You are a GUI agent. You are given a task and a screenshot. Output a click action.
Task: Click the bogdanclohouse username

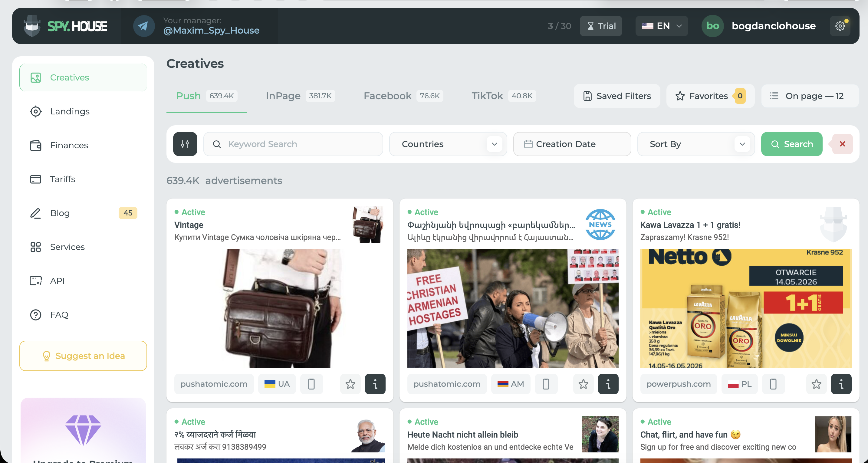[774, 26]
